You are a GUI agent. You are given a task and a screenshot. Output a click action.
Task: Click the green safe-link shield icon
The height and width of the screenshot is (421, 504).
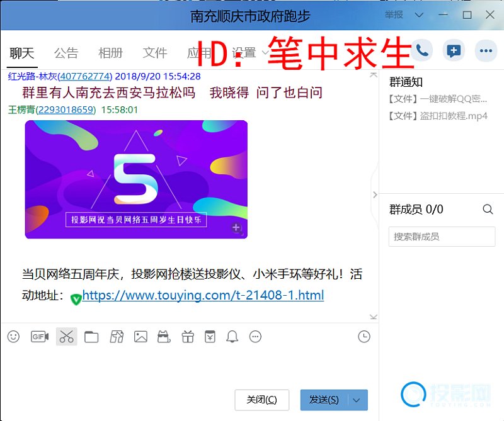point(76,300)
